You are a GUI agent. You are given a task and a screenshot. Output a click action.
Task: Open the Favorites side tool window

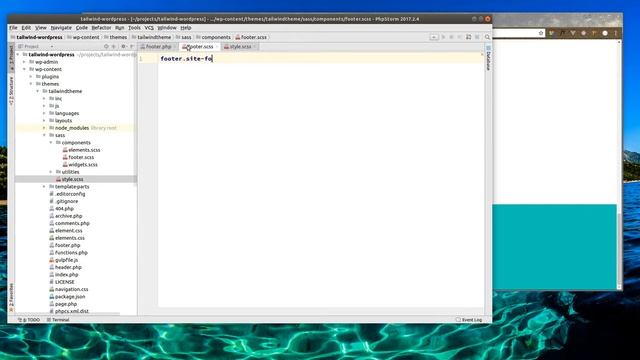coord(11,297)
